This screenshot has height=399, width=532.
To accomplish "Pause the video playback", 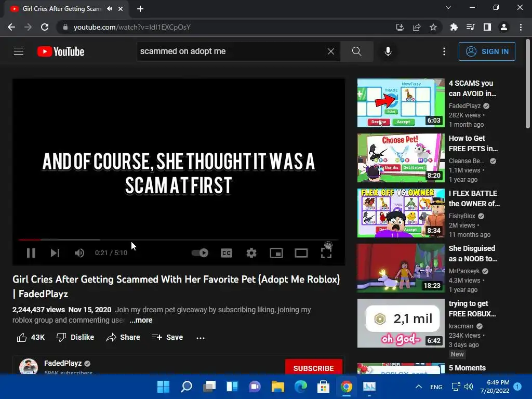I will point(31,253).
